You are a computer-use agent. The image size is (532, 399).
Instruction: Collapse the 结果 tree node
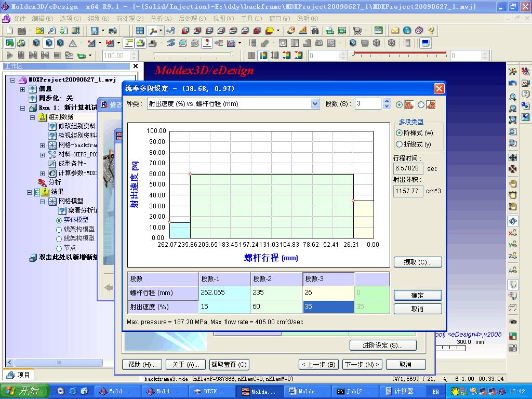(x=29, y=192)
